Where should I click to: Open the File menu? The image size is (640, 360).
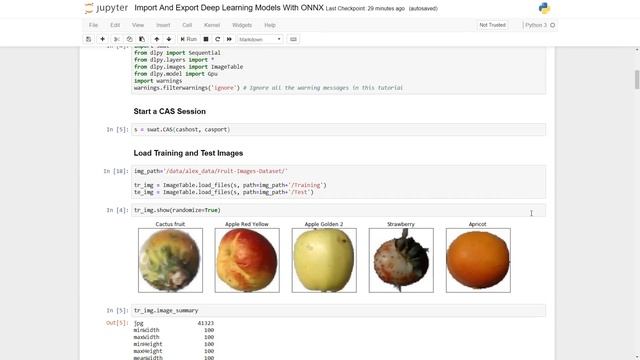[93, 25]
